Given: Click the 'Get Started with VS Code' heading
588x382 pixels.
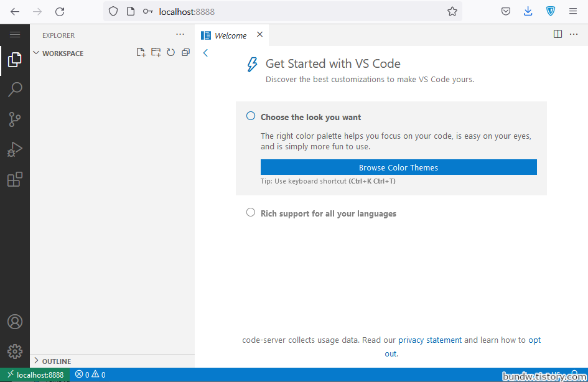Looking at the screenshot, I should click(333, 63).
